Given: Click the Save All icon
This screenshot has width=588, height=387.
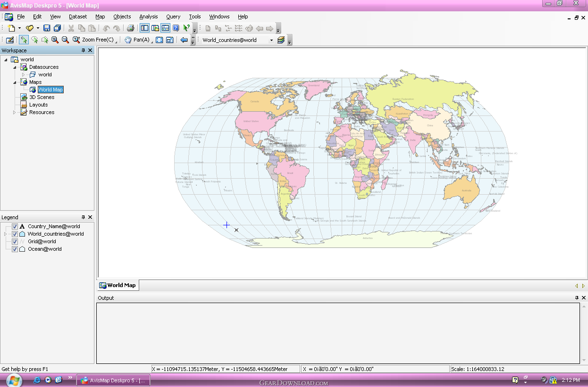Looking at the screenshot, I should point(57,28).
